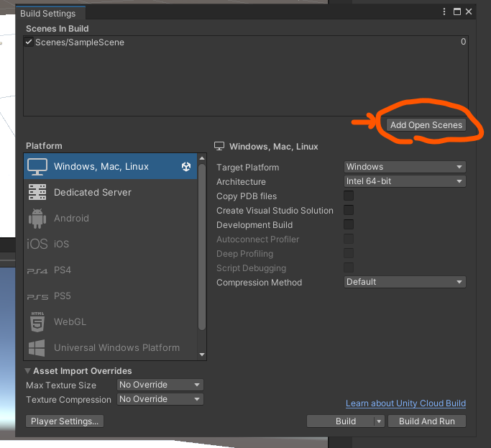491x448 pixels.
Task: Collapse the Asset Import Overrides section
Action: pos(27,371)
